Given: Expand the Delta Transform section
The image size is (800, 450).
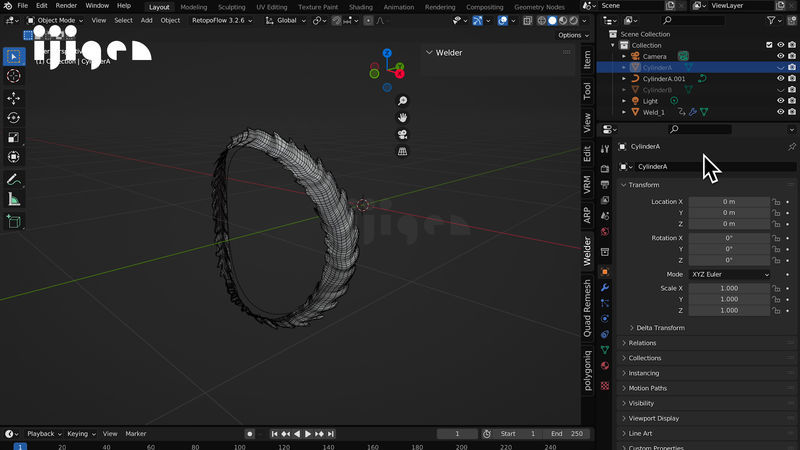Looking at the screenshot, I should click(660, 328).
